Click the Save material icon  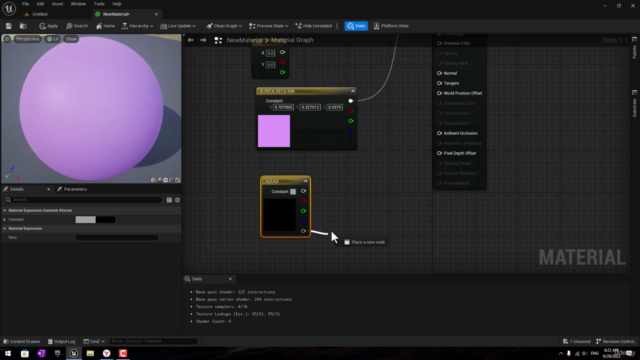9,26
